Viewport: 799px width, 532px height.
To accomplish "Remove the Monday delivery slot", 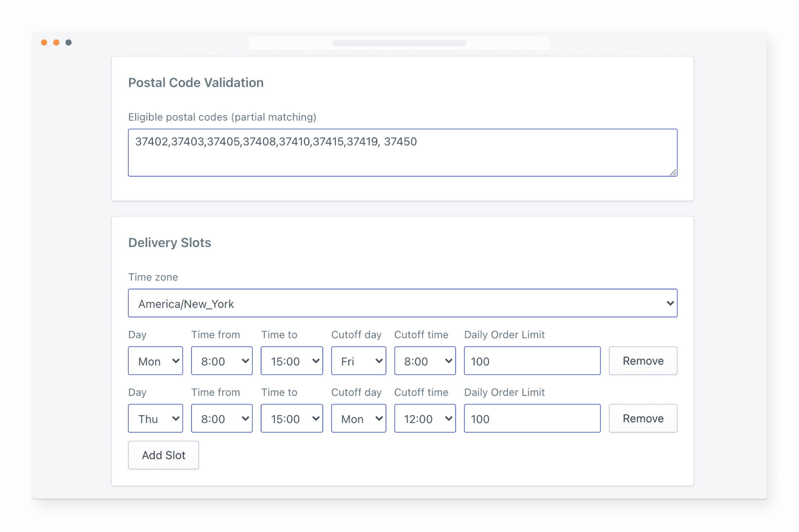I will tap(643, 361).
